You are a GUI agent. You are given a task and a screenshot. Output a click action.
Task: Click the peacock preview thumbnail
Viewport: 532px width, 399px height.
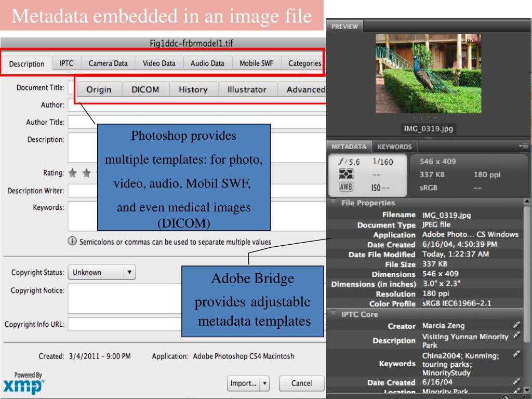pyautogui.click(x=429, y=73)
